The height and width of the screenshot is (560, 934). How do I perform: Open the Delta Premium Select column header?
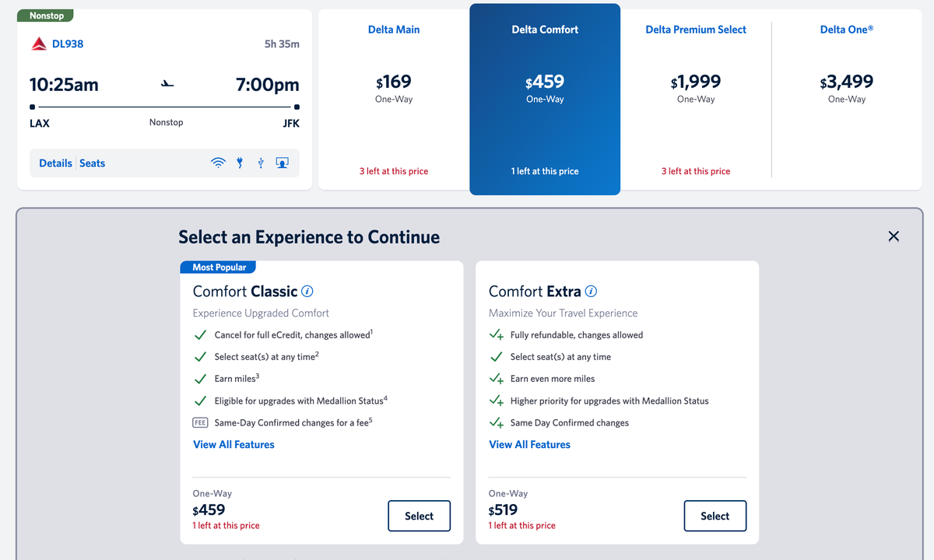(696, 29)
